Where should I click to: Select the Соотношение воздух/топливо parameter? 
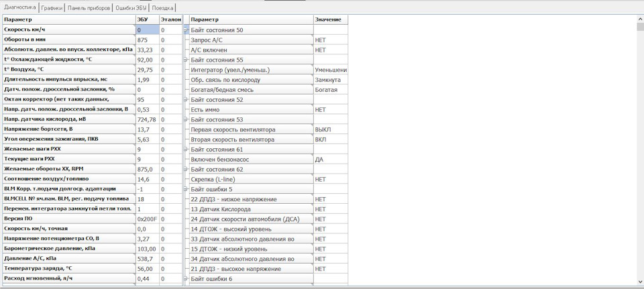click(69, 179)
